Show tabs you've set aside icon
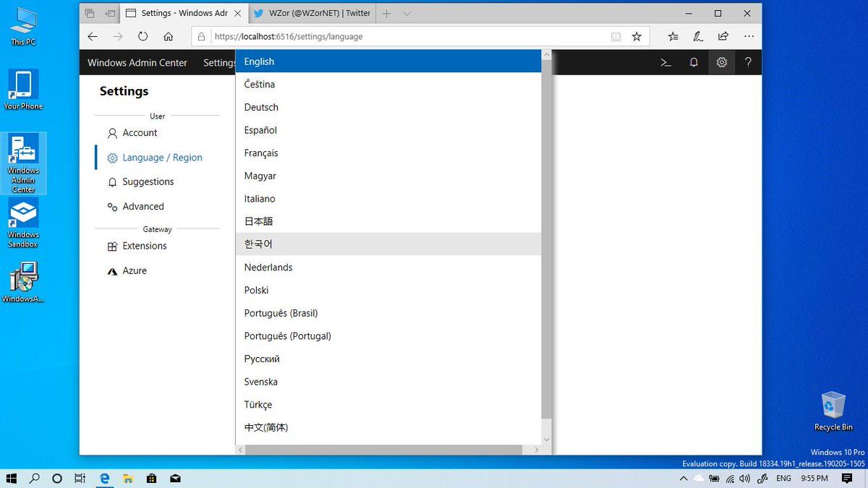Viewport: 868px width, 488px height. click(x=90, y=13)
